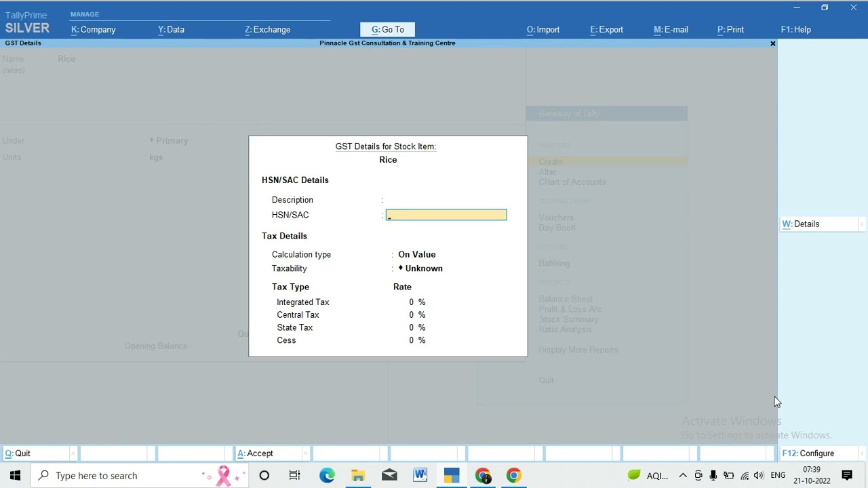Open F1: Help
The height and width of the screenshot is (488, 868).
(795, 30)
